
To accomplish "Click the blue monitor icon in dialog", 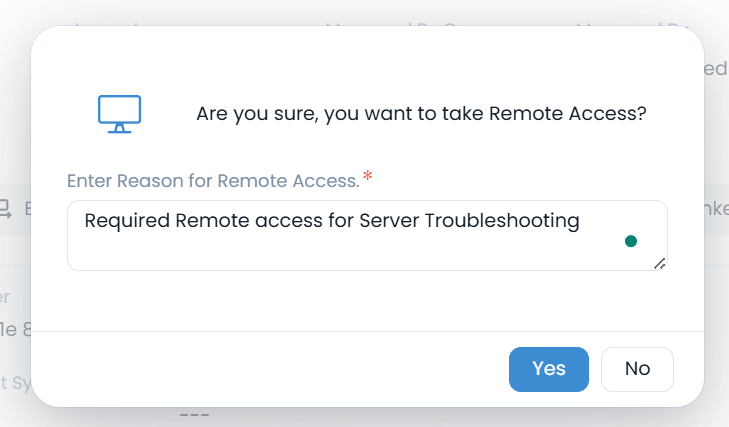I will 119,114.
